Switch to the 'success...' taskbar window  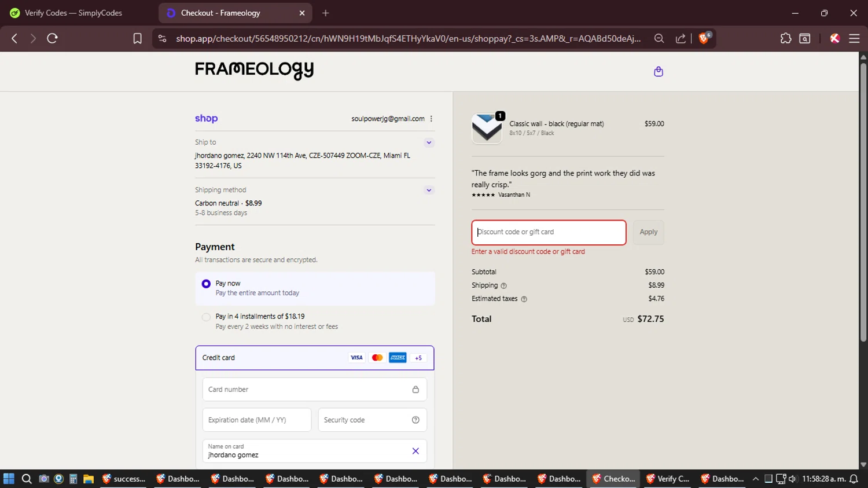(x=124, y=479)
